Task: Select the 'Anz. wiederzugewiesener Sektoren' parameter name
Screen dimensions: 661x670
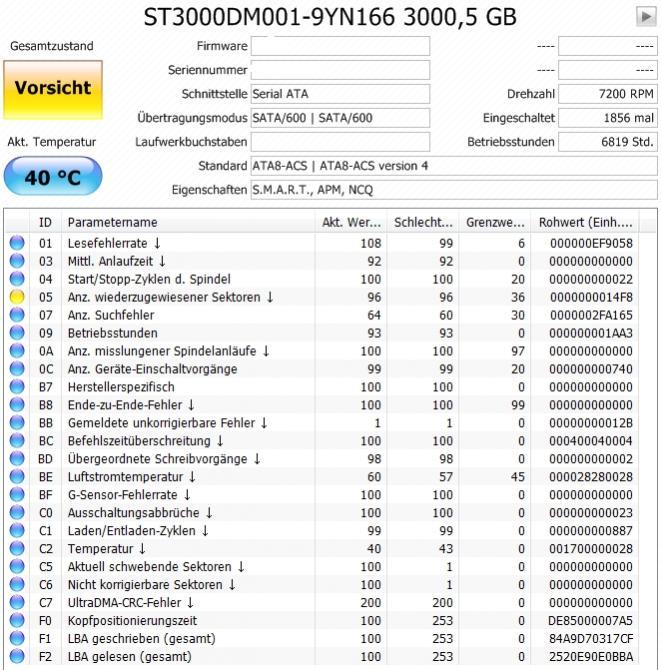Action: coord(164,297)
